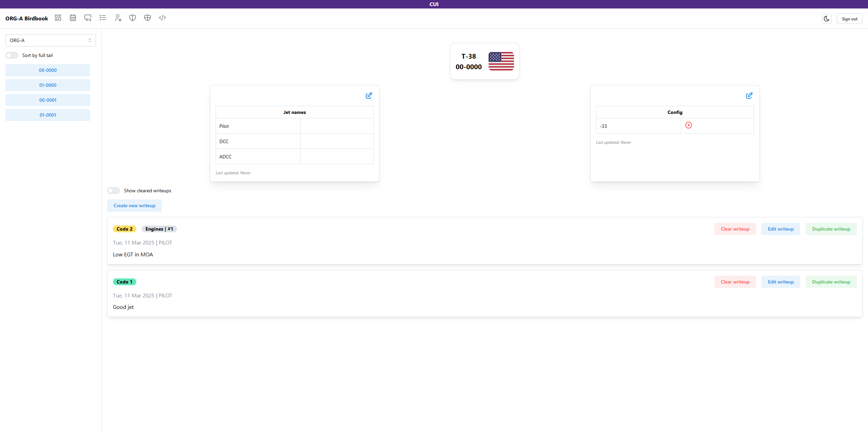This screenshot has height=431, width=868.
Task: Enable Show cleared writeups
Action: tap(114, 191)
